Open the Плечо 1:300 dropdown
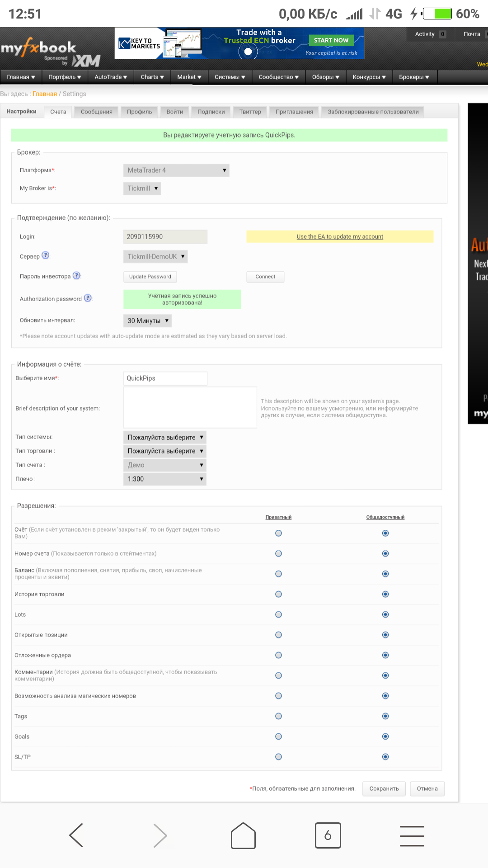Image resolution: width=488 pixels, height=868 pixels. 165,479
